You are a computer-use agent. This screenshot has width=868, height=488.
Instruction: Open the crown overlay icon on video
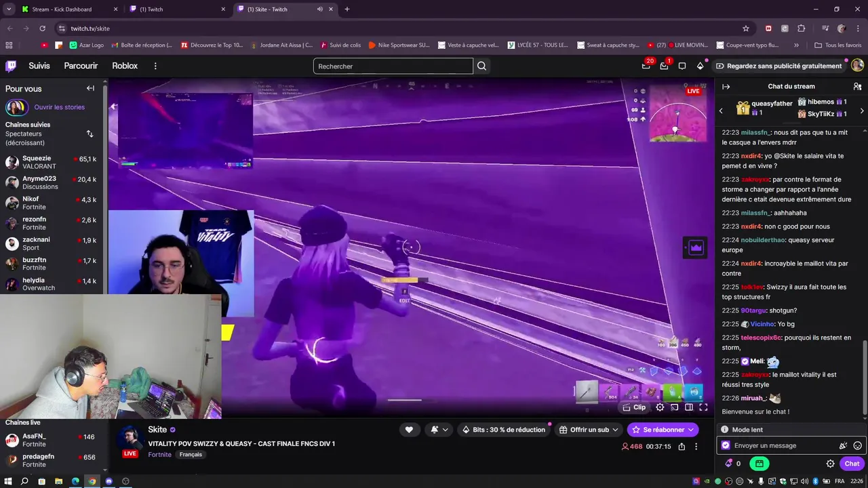tap(696, 247)
